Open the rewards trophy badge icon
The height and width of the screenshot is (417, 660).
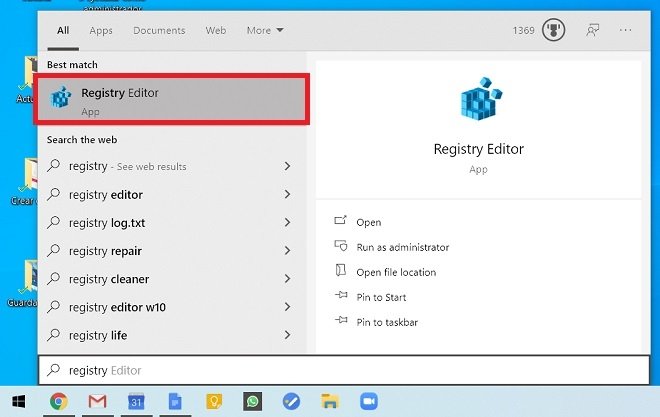[x=553, y=30]
